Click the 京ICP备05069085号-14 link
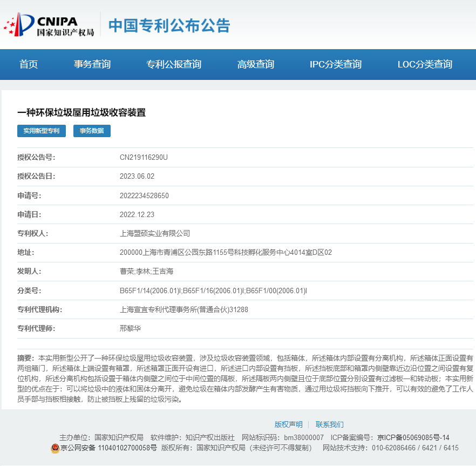The height and width of the screenshot is (466, 476). (x=413, y=437)
